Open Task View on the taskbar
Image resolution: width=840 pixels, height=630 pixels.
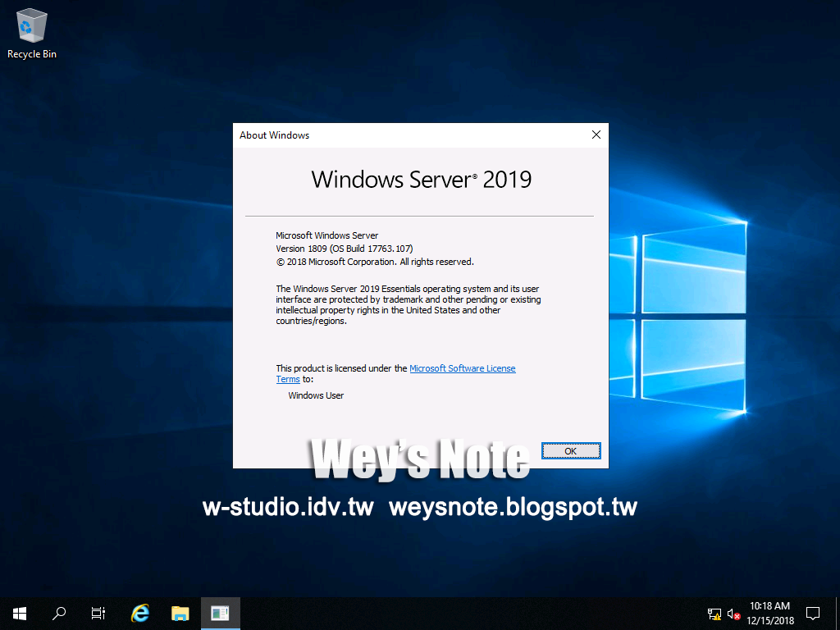(x=98, y=614)
